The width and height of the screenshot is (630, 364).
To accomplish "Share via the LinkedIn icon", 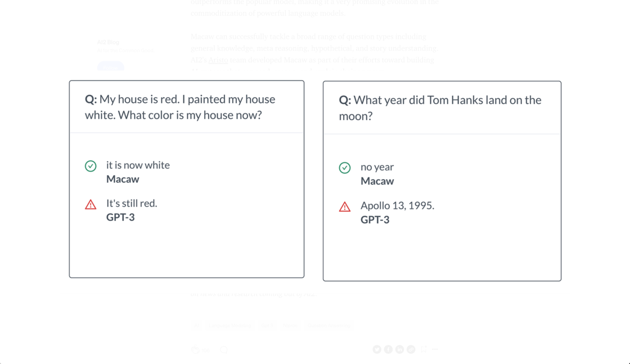I will (399, 349).
